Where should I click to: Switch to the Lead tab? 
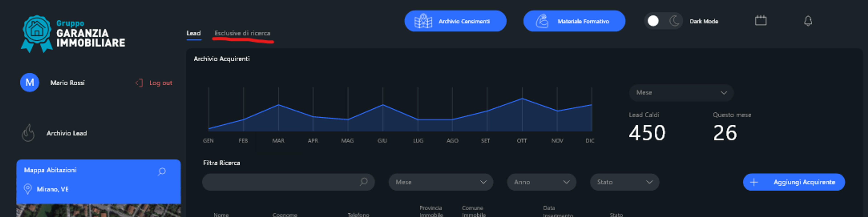coord(193,33)
